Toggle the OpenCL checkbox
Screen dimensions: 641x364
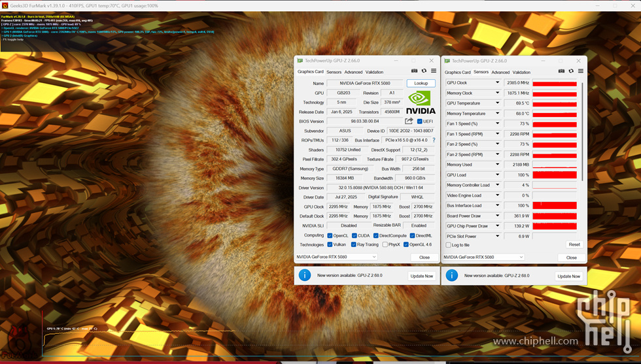click(x=330, y=236)
